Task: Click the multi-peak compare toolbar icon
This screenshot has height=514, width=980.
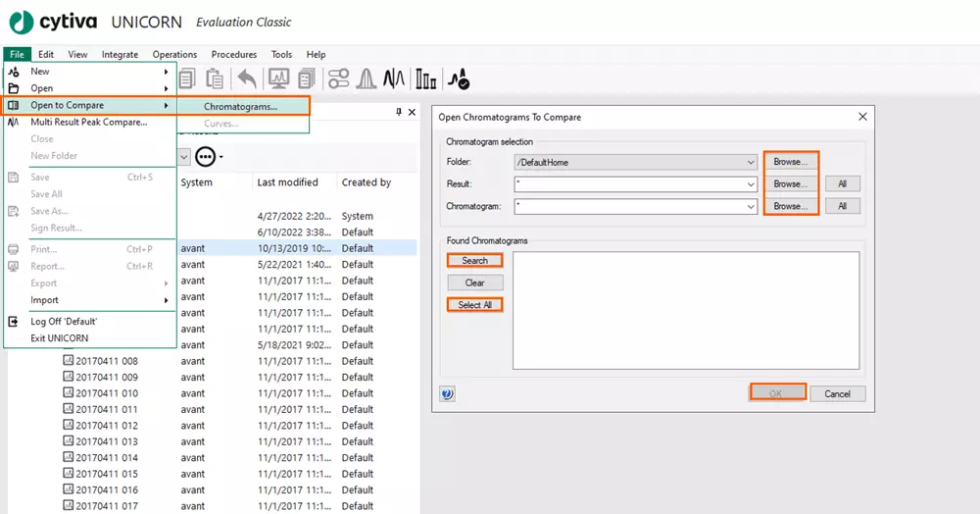Action: point(395,78)
